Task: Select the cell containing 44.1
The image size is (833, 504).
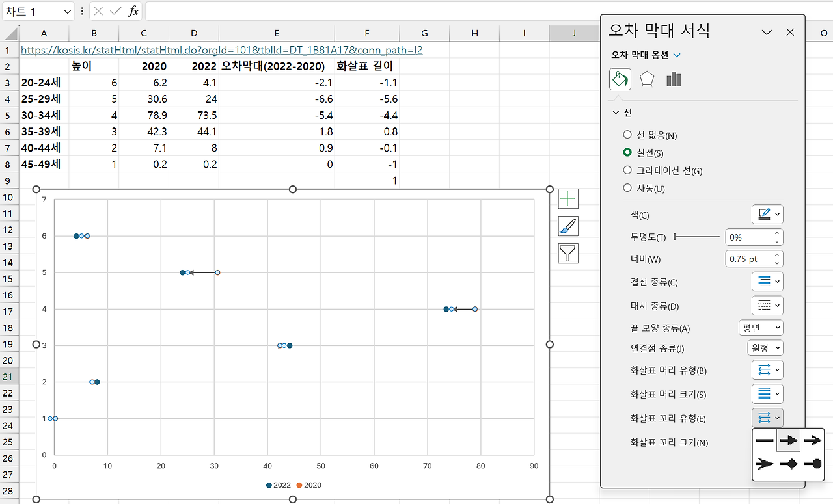Action: click(194, 131)
